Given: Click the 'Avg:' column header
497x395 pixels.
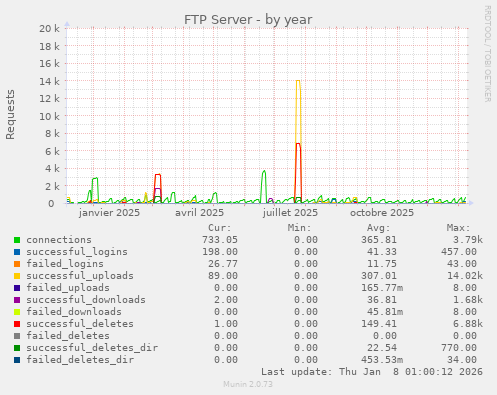Looking at the screenshot, I should (379, 228).
